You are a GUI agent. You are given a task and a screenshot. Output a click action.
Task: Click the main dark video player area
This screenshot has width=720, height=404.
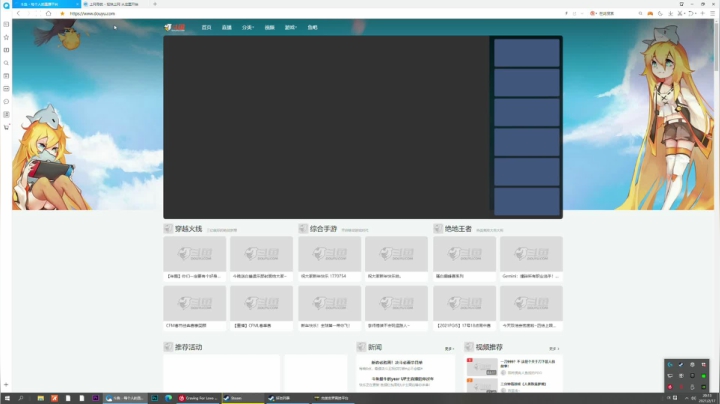[x=326, y=127]
